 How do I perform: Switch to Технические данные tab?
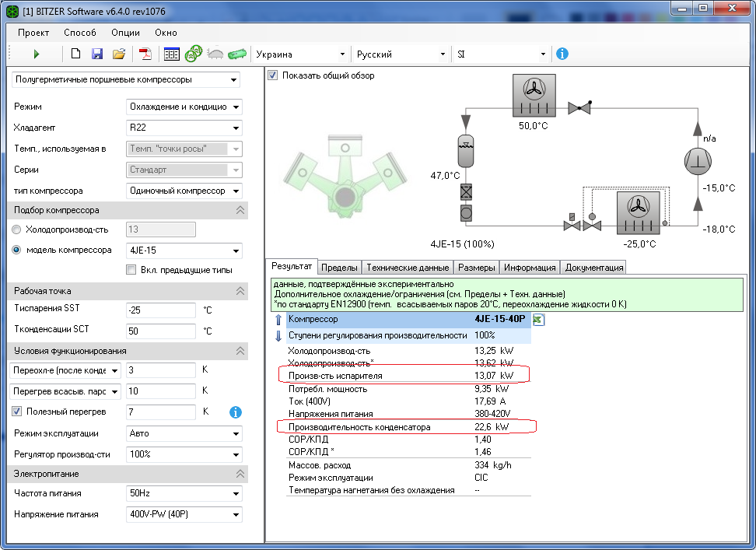408,268
